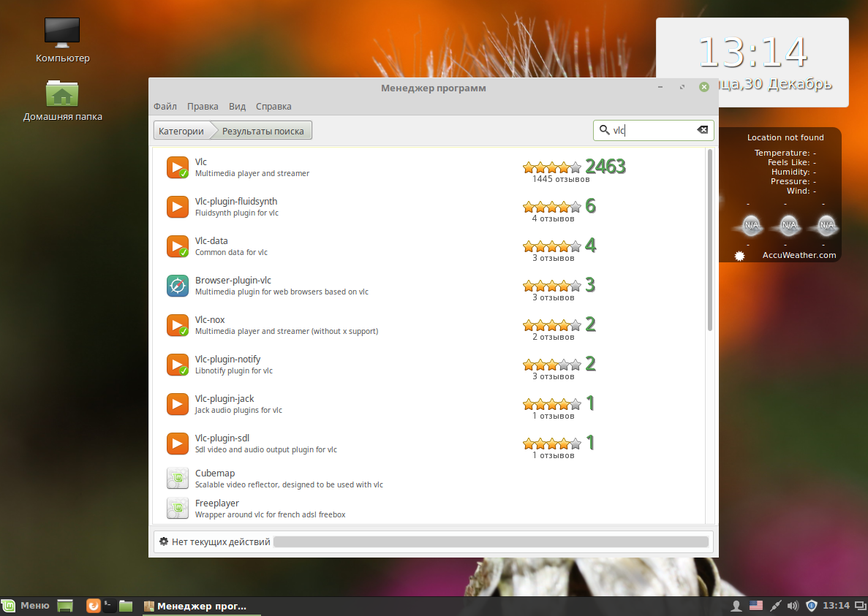Clear the search field using the erase icon
The height and width of the screenshot is (616, 868).
(x=702, y=129)
